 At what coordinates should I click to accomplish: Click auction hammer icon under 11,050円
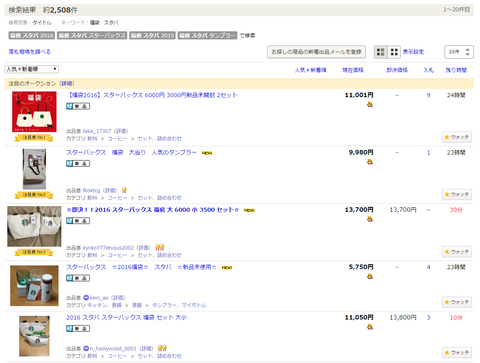coord(370,327)
